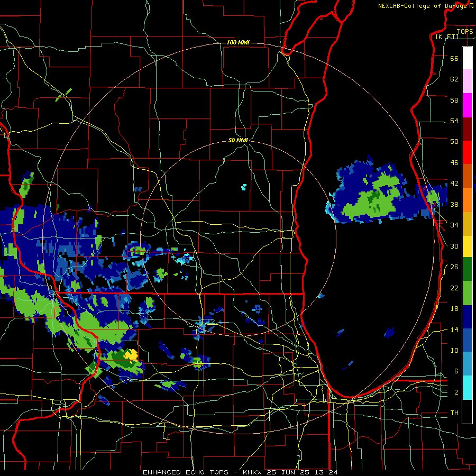Select the 22 label on the scale
This screenshot has height=476, width=476.
click(x=454, y=288)
